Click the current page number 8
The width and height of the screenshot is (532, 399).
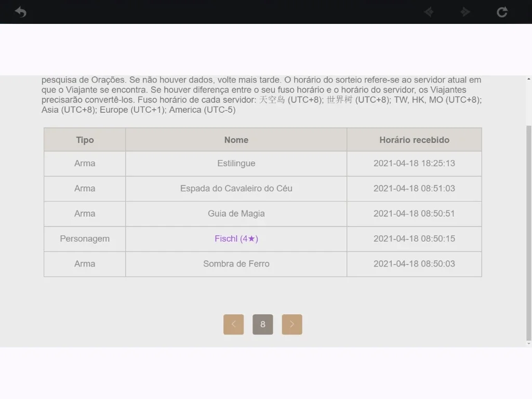[x=262, y=324]
